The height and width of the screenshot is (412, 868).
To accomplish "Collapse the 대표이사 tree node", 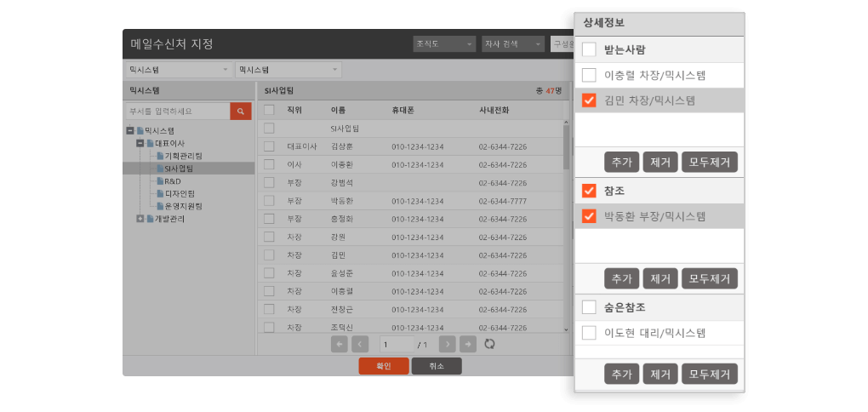I will click(x=140, y=143).
